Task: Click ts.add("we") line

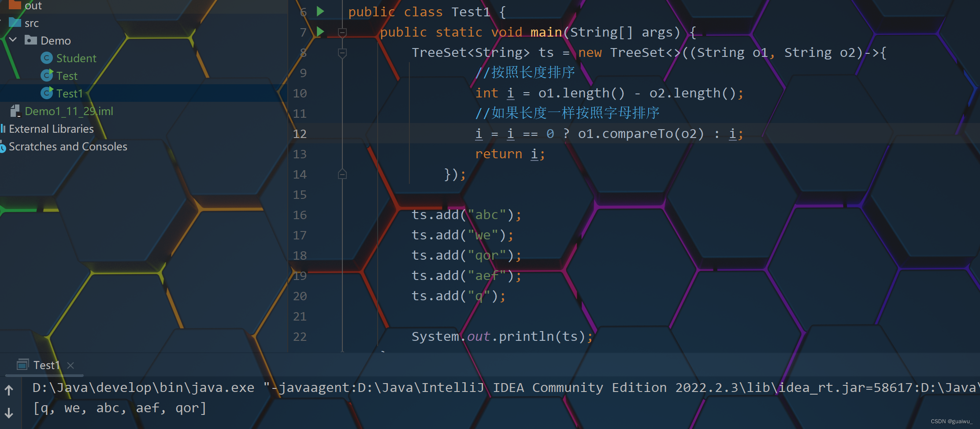Action: (463, 235)
